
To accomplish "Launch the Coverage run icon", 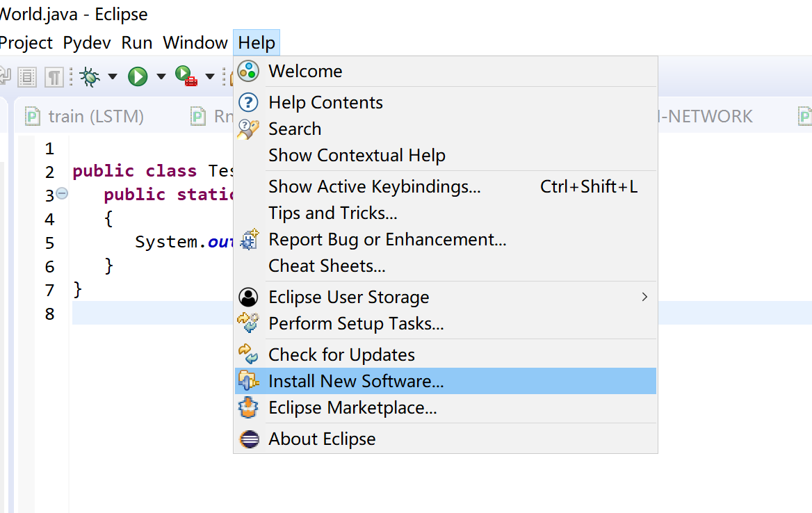I will tap(183, 76).
